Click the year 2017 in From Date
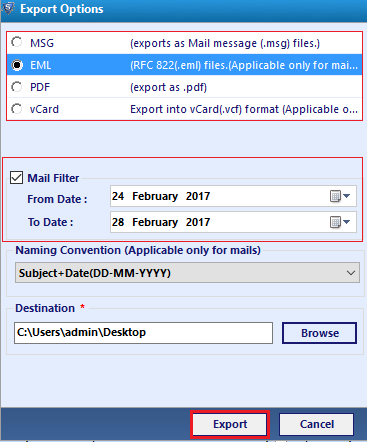The image size is (367, 442). coord(198,196)
